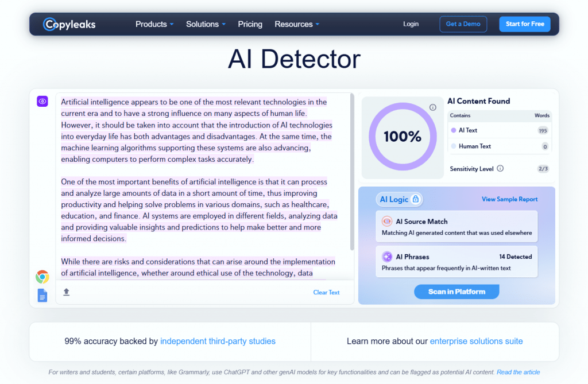Click the Sensitivity Level info icon
Image resolution: width=588 pixels, height=384 pixels.
tap(500, 168)
